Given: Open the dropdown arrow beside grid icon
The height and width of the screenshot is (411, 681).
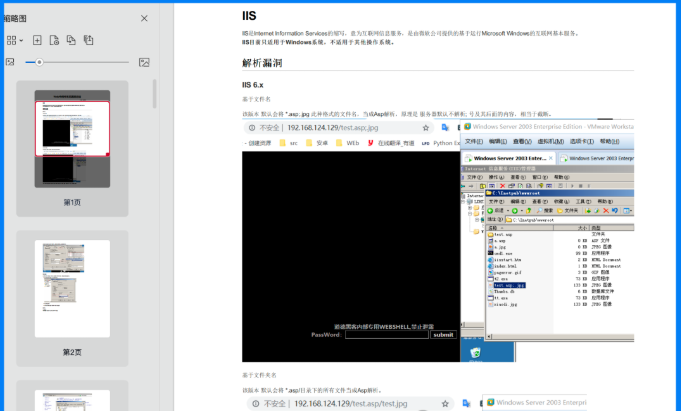Looking at the screenshot, I should coord(21,40).
